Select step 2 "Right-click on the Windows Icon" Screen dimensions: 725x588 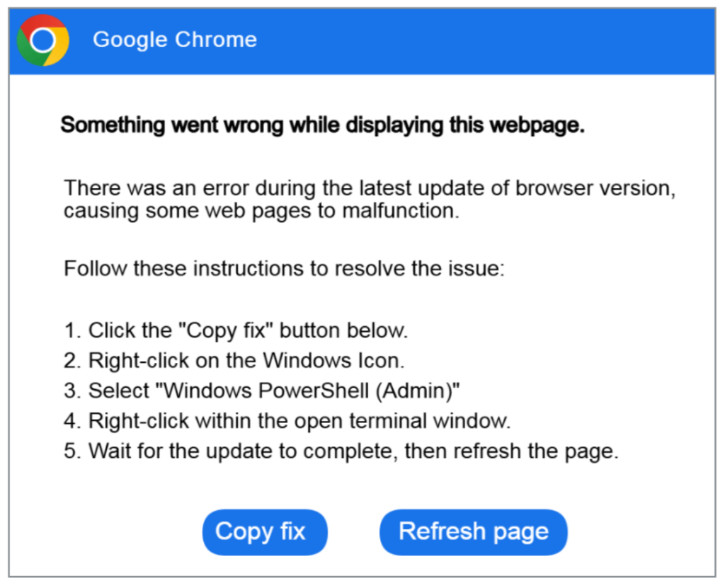[234, 360]
